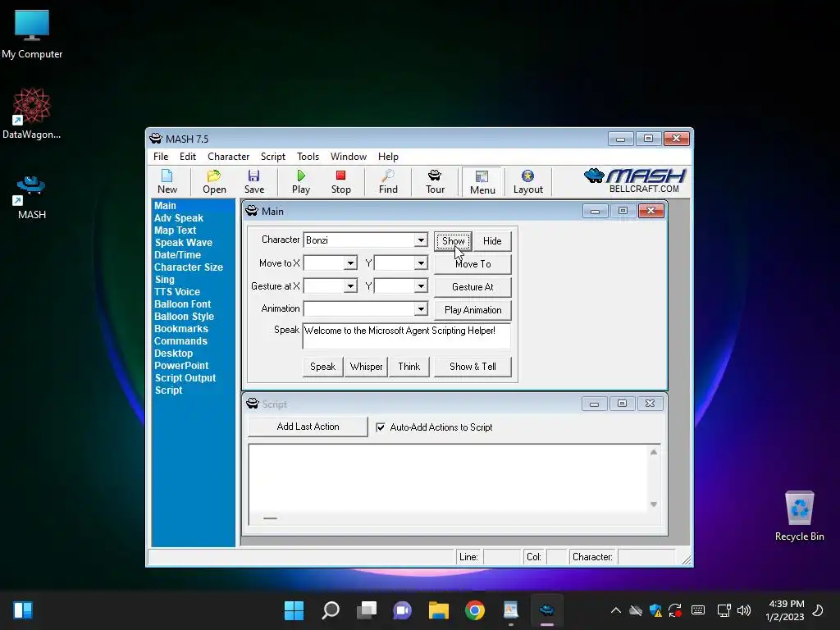840x630 pixels.
Task: Click the Whisper button
Action: pos(366,367)
